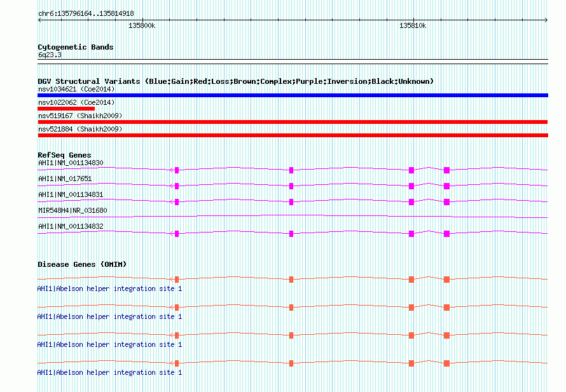Click the fourth exon of NM_001134832

pyautogui.click(x=446, y=234)
